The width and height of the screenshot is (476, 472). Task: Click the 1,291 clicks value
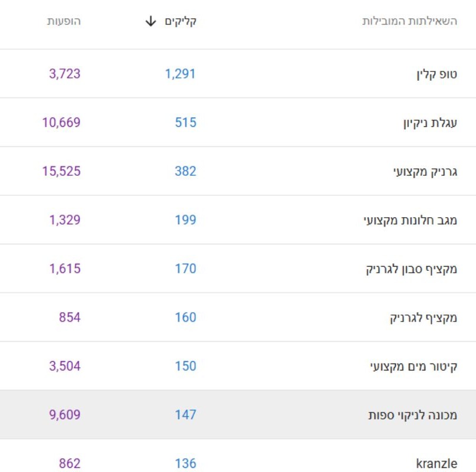180,74
